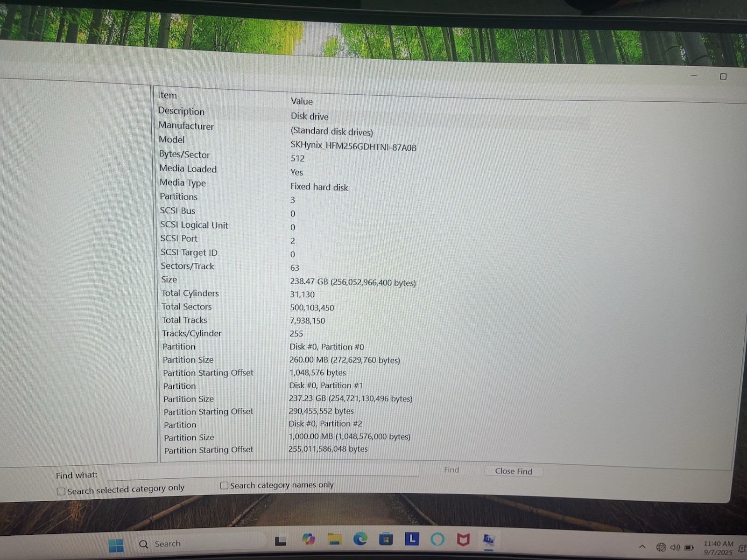This screenshot has width=747, height=560.
Task: Open File Explorer from the taskbar
Action: pyautogui.click(x=334, y=539)
